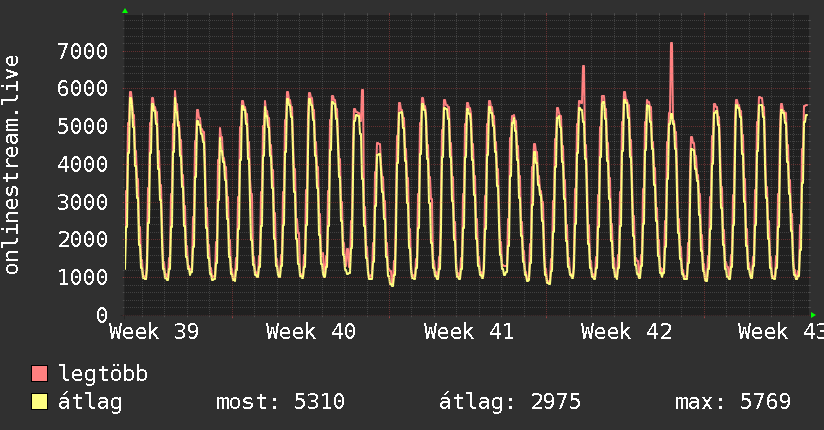Screen dimensions: 824x430
Task: Click the 4000 y-axis label
Action: (x=83, y=165)
